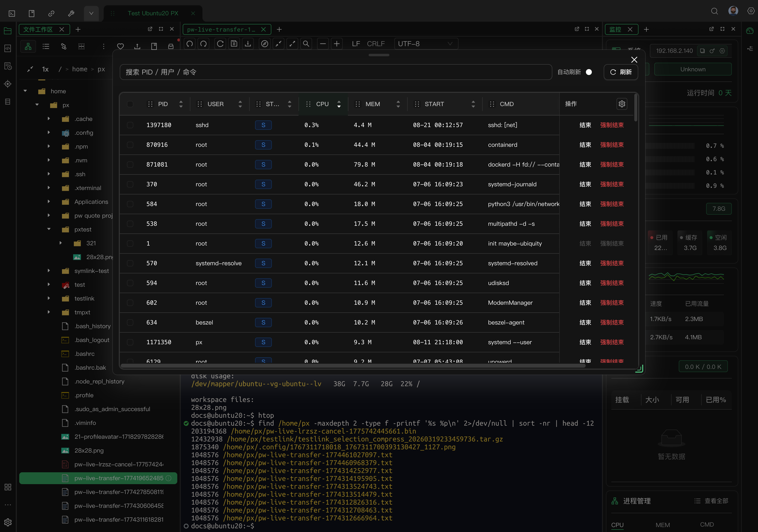
Task: Collapse the home folder
Action: click(25, 91)
